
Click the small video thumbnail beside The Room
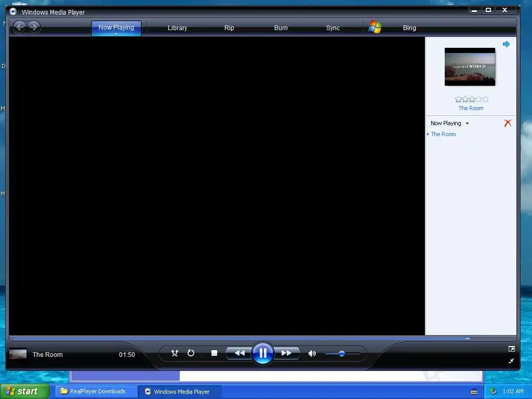(18, 354)
